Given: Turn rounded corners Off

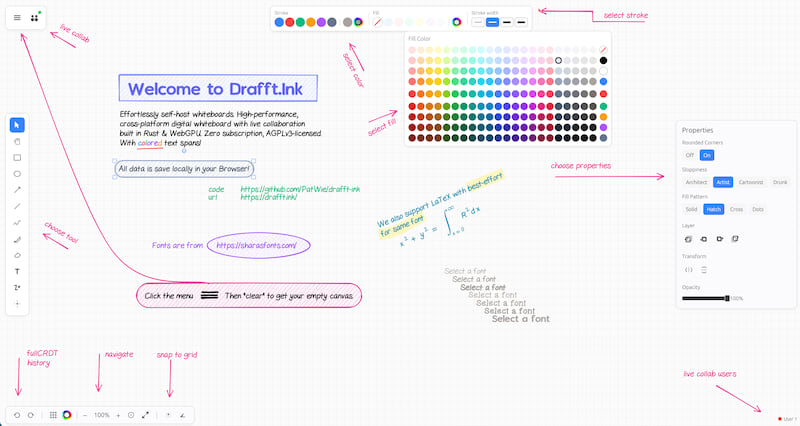Looking at the screenshot, I should tap(690, 155).
